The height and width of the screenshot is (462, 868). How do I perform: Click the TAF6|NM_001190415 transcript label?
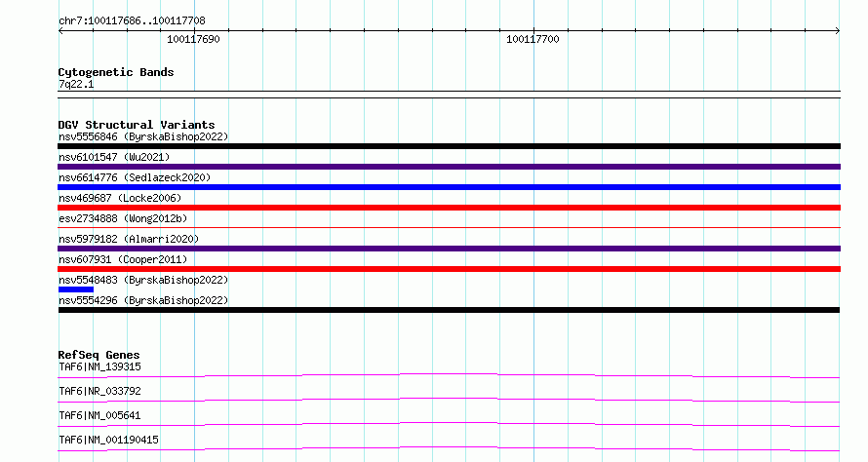click(108, 440)
